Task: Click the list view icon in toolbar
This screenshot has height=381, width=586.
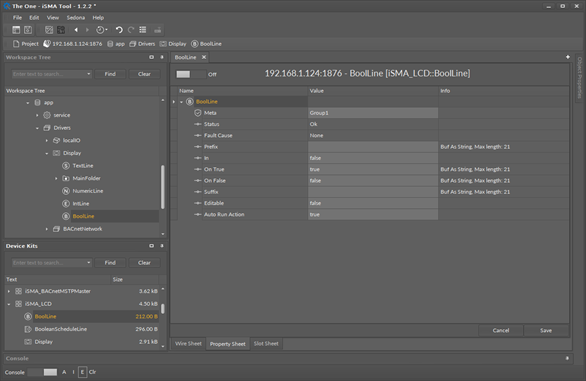Action: 143,30
